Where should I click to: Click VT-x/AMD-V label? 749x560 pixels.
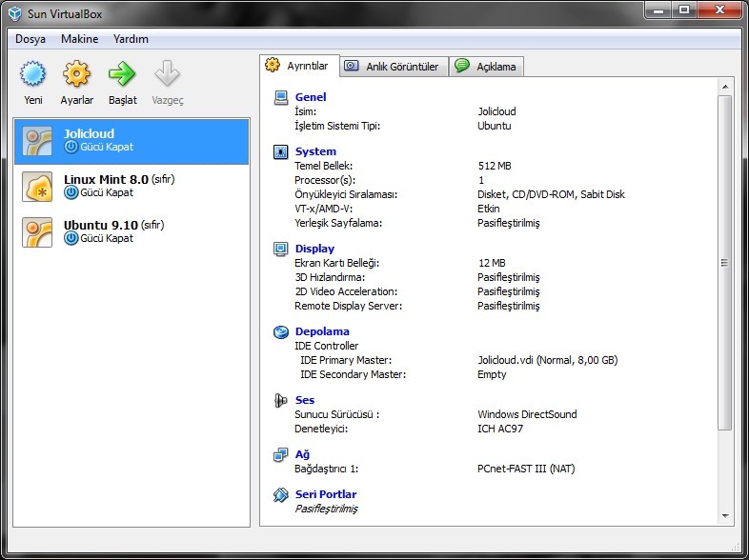point(323,209)
